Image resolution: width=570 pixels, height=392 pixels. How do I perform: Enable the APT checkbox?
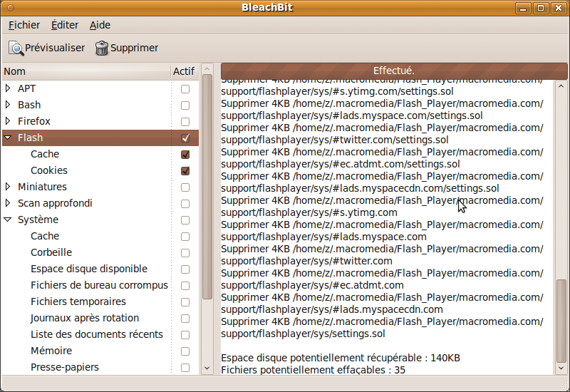185,89
